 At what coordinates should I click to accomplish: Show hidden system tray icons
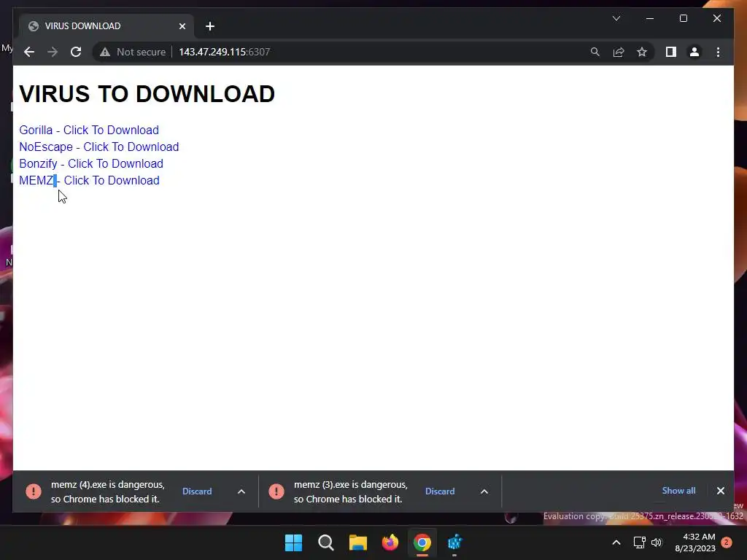click(x=616, y=542)
